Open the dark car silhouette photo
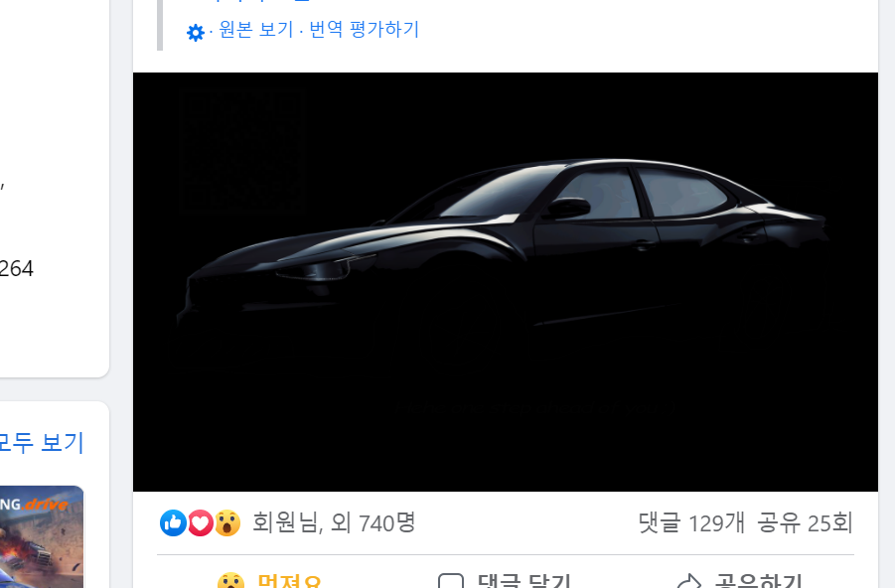Image resolution: width=895 pixels, height=588 pixels. click(506, 281)
